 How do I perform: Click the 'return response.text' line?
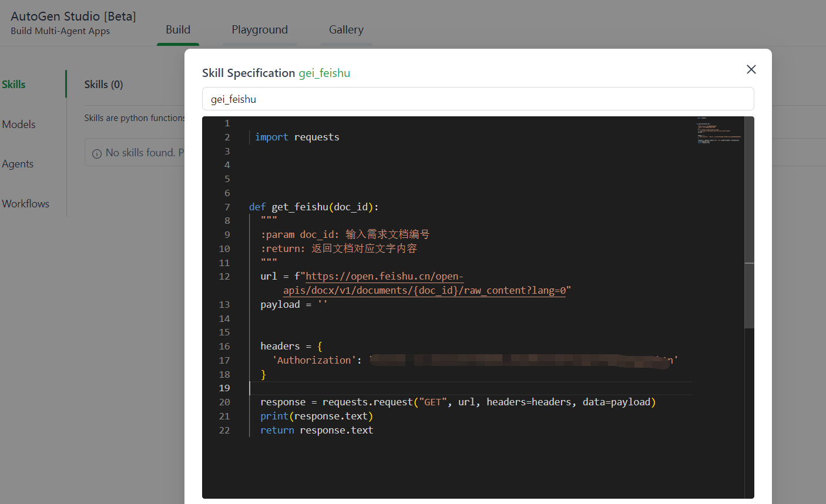click(x=317, y=430)
